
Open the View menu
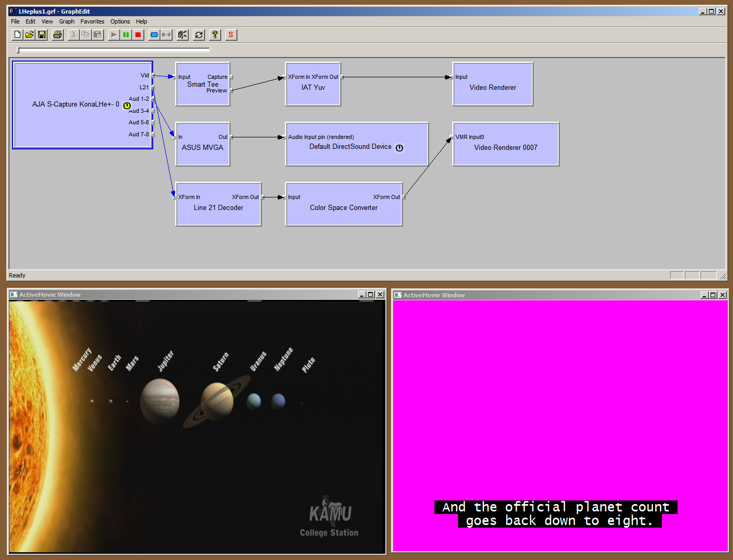47,21
